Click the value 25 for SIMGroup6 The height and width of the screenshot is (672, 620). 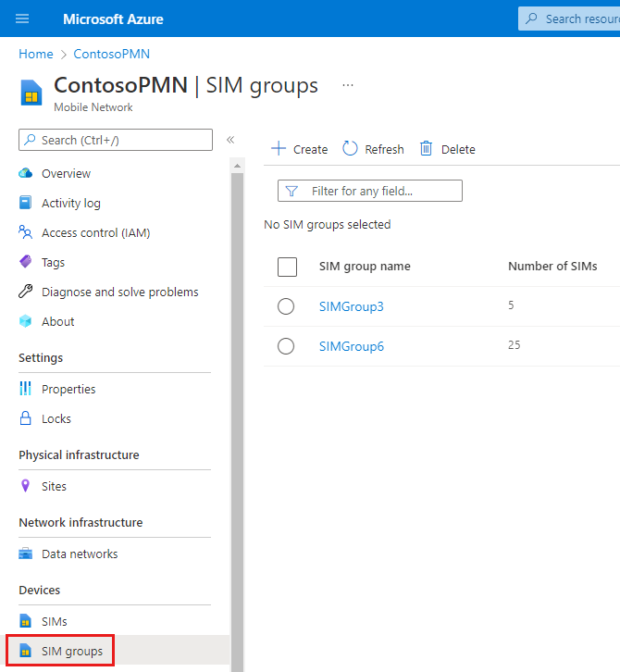coord(515,345)
